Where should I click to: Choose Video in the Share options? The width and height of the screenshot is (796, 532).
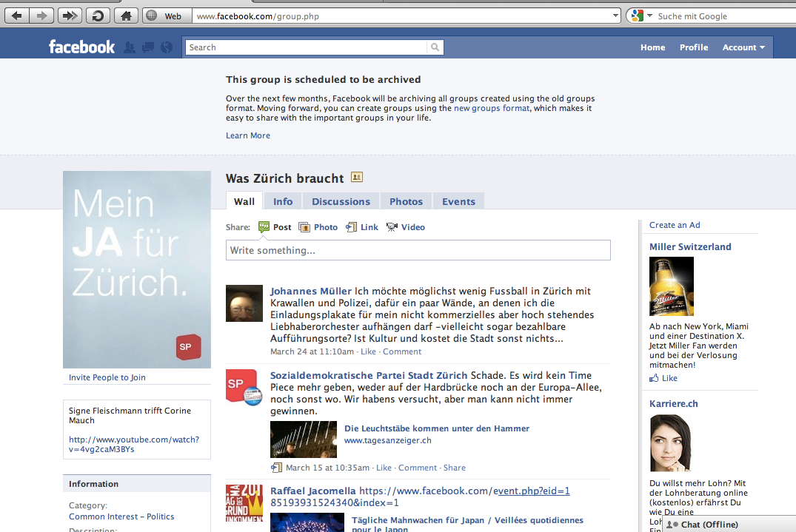pyautogui.click(x=406, y=227)
